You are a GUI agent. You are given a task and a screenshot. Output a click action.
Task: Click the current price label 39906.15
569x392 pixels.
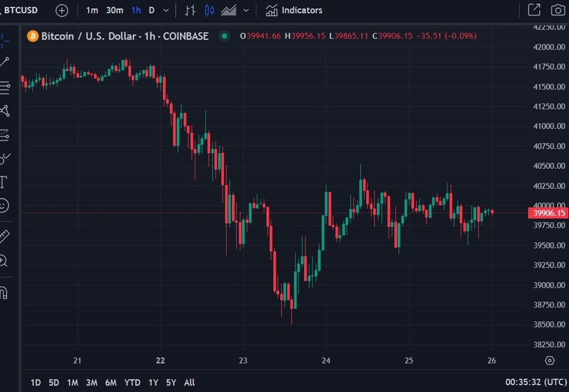pos(548,213)
